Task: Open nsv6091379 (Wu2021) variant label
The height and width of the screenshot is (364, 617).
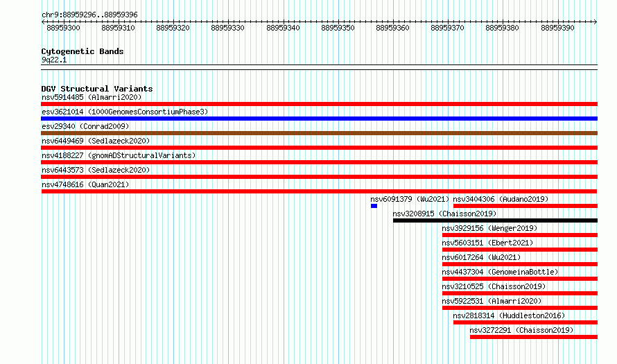Action: tap(410, 199)
